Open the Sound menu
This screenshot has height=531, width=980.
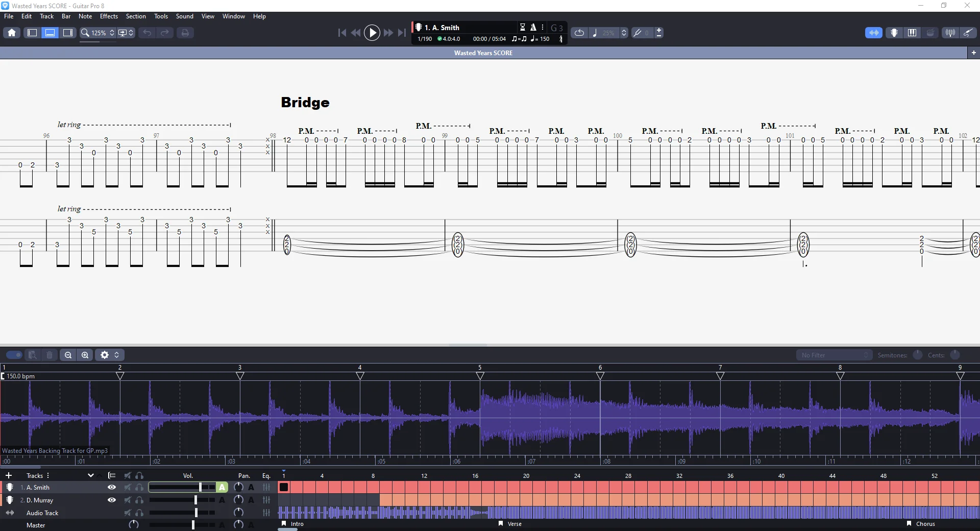(185, 16)
